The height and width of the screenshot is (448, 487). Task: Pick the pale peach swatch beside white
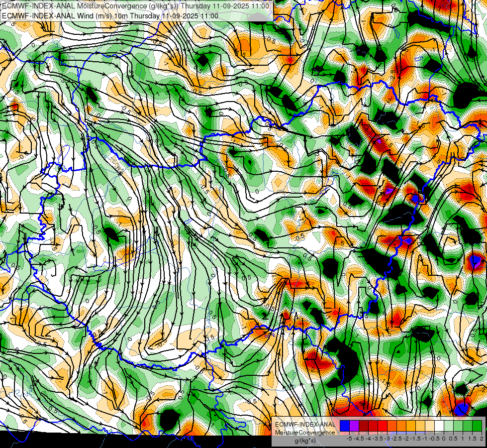pos(430,426)
